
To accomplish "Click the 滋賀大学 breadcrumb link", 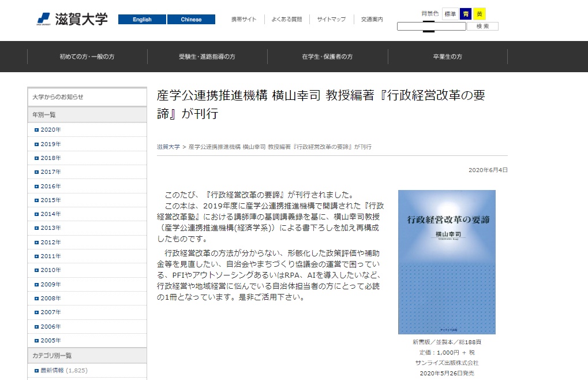I will [168, 147].
